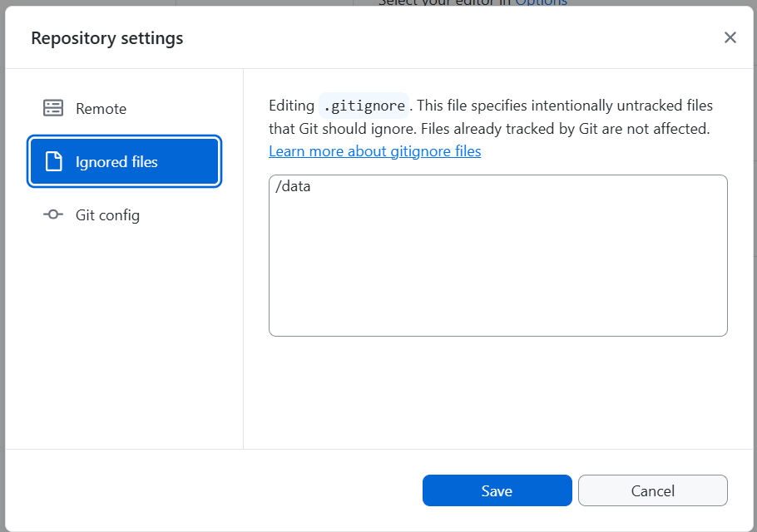This screenshot has height=532, width=757.
Task: Open the Git config tab label
Action: pos(107,215)
